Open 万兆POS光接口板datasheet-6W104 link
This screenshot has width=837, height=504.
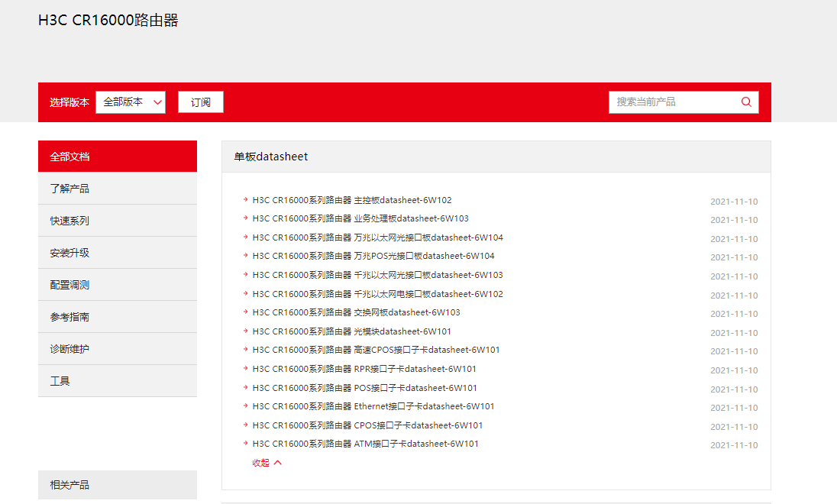point(373,256)
